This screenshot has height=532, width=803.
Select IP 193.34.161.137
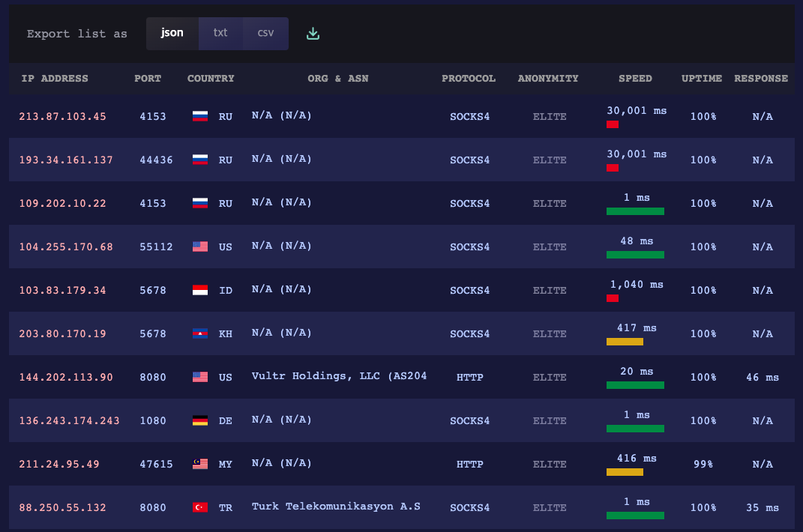(66, 160)
